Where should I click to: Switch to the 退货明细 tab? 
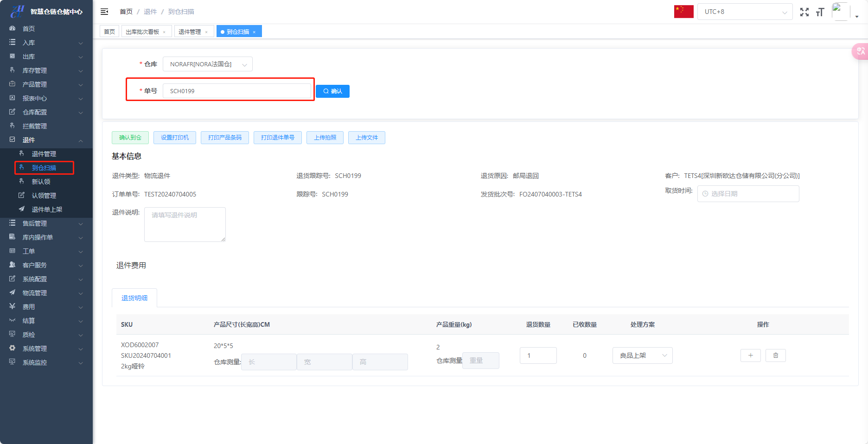pos(134,298)
